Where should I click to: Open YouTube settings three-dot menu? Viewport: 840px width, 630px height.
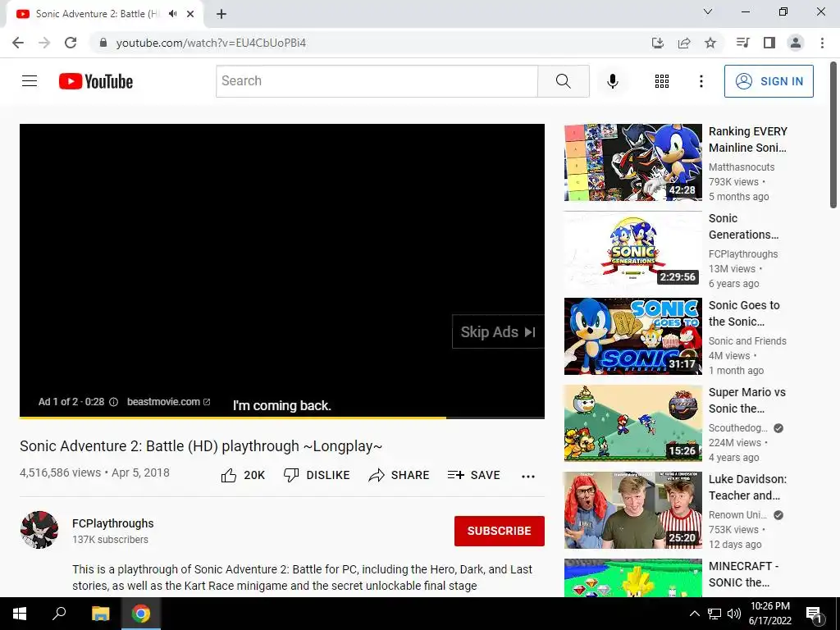point(701,81)
